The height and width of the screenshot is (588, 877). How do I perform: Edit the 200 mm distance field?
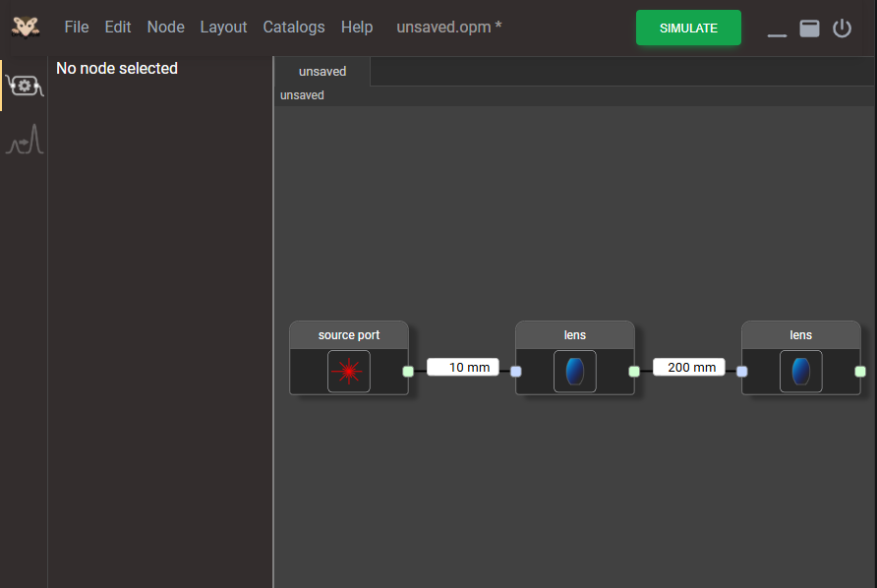pos(689,367)
